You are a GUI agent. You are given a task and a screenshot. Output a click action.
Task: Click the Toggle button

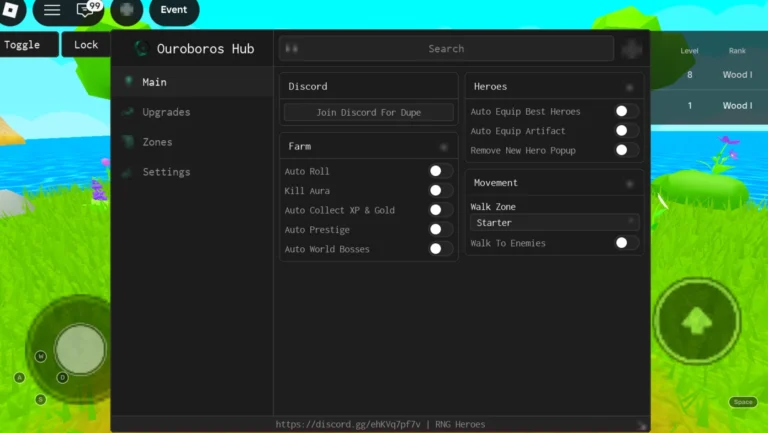click(x=29, y=45)
